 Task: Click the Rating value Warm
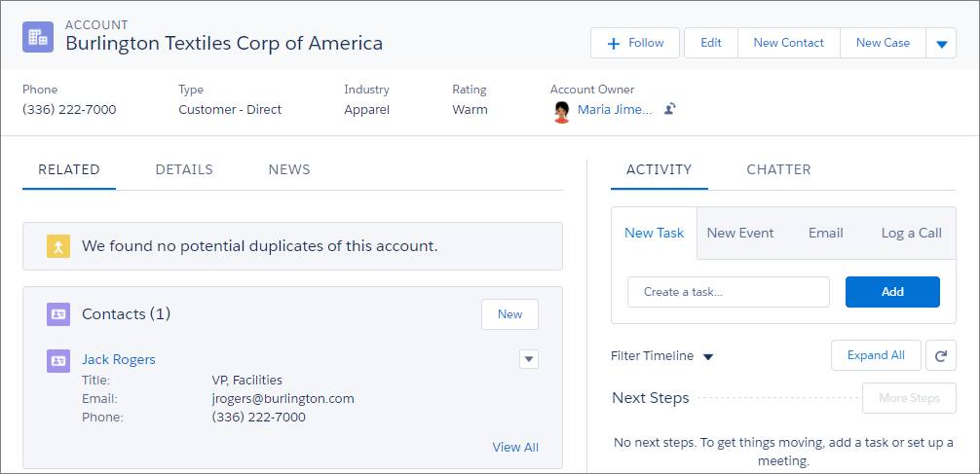[470, 110]
